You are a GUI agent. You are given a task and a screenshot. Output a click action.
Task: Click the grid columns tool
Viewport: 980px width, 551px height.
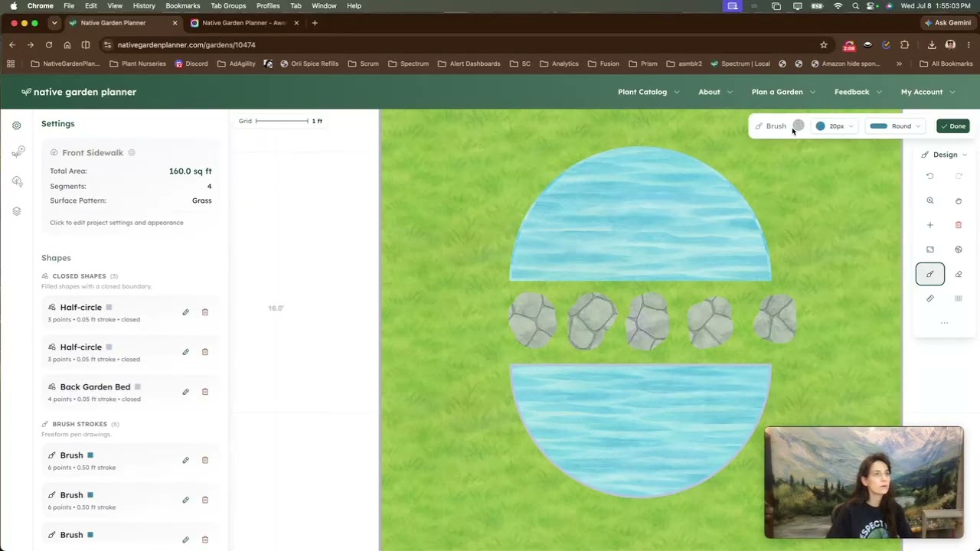959,298
